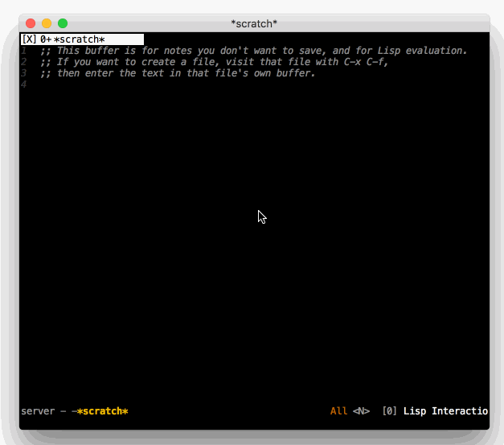Click the third comment line 'then enter the text'

pyautogui.click(x=178, y=73)
